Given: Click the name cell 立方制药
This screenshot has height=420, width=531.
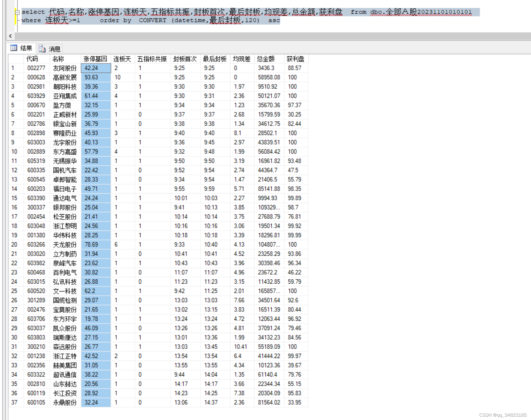Looking at the screenshot, I should 65,254.
